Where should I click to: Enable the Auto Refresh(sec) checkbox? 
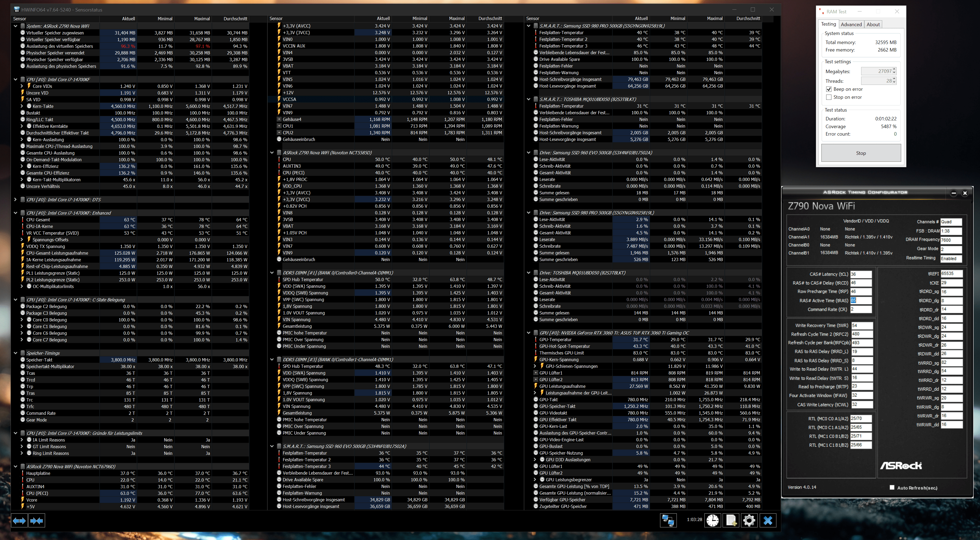tap(892, 487)
